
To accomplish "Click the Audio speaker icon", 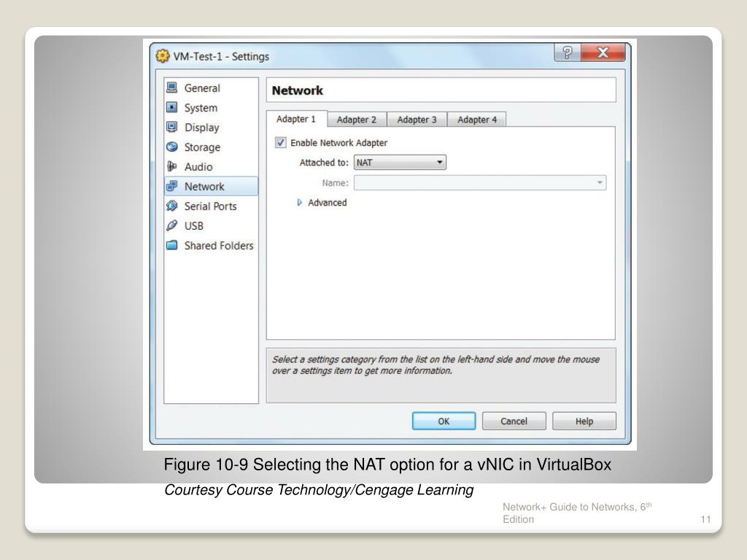I will [171, 167].
